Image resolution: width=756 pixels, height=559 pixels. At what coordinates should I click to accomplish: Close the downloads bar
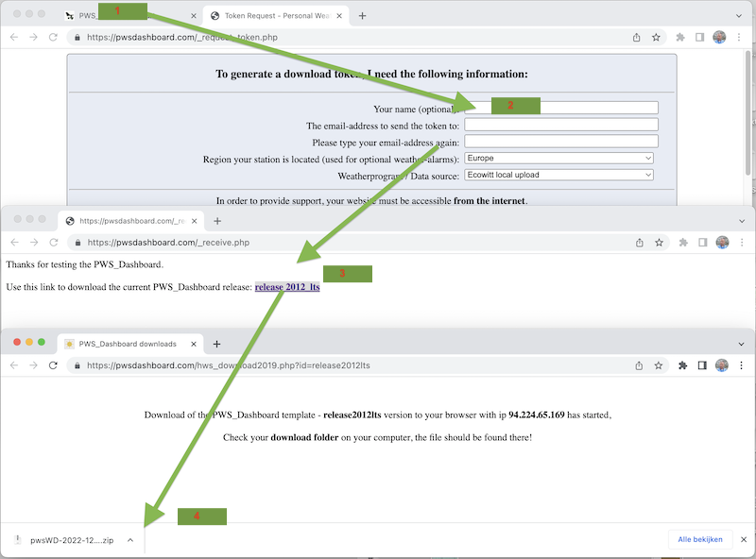point(744,540)
